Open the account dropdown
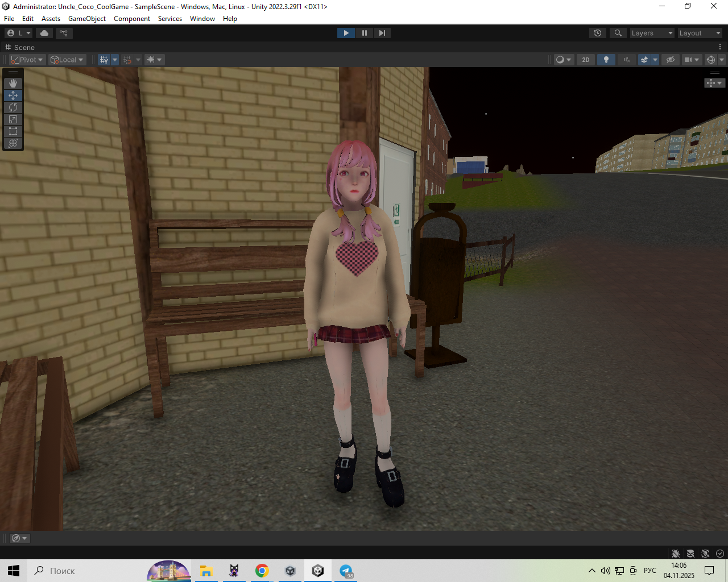Viewport: 728px width, 582px height. [19, 33]
